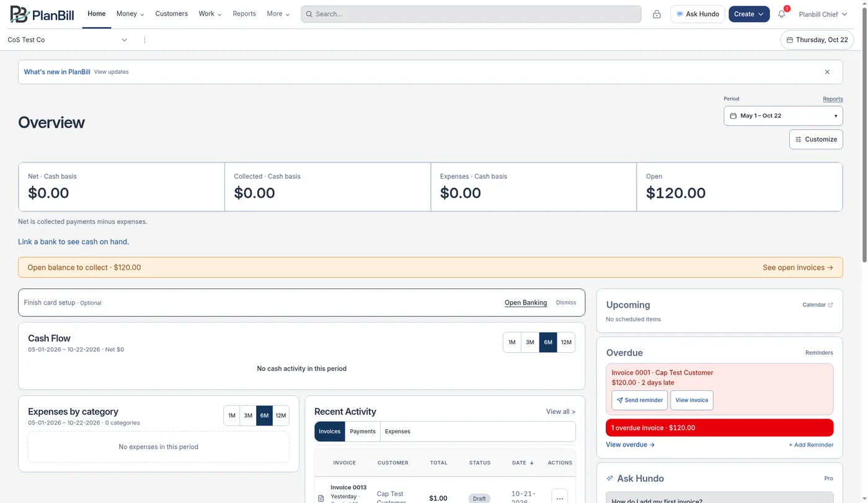Select the 12M range in Cash Flow
The image size is (868, 503).
click(x=566, y=342)
